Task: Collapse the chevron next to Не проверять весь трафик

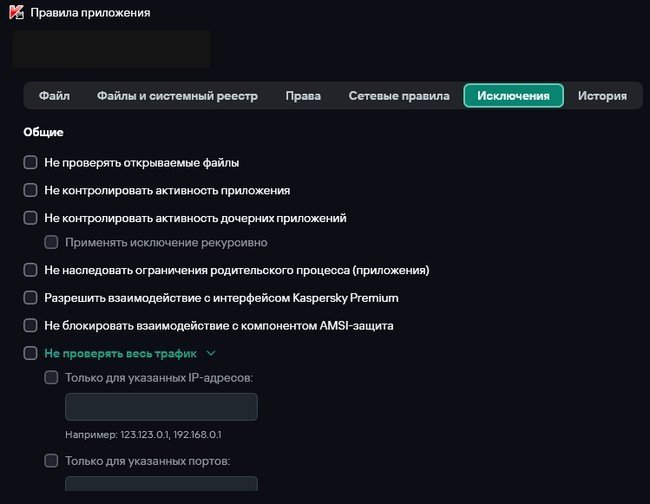Action: coord(211,353)
